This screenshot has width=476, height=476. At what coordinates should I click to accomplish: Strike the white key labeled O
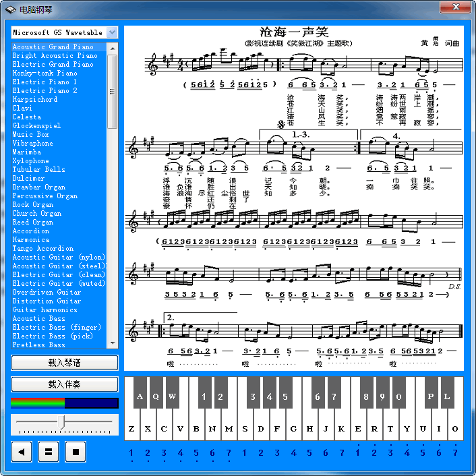pos(455,429)
